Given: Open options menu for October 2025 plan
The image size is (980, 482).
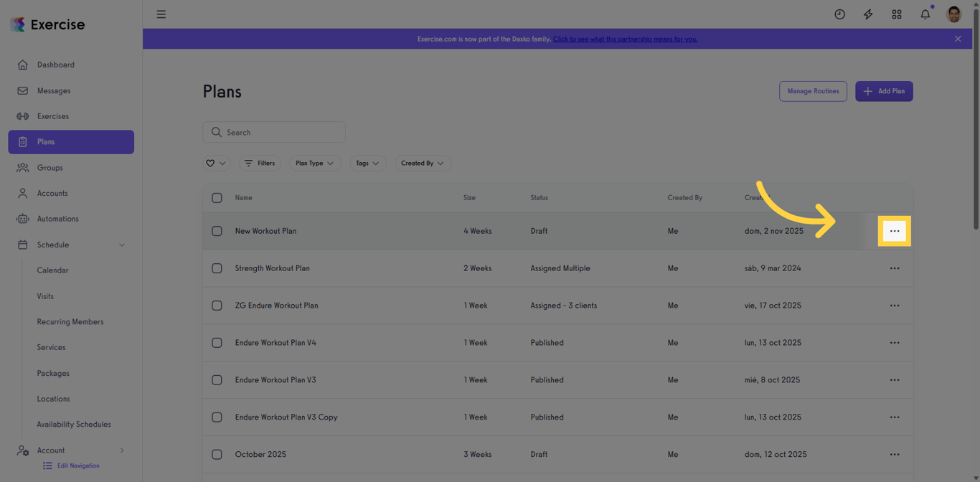Looking at the screenshot, I should tap(895, 455).
